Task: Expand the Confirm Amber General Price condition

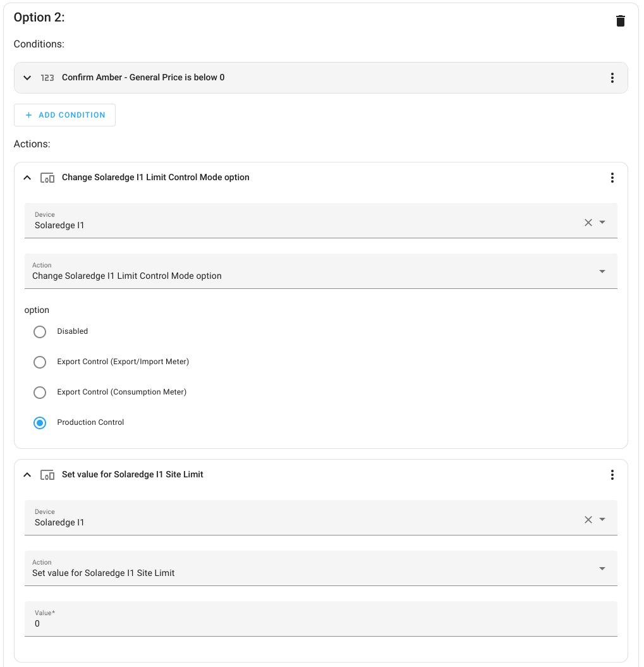Action: [x=27, y=78]
